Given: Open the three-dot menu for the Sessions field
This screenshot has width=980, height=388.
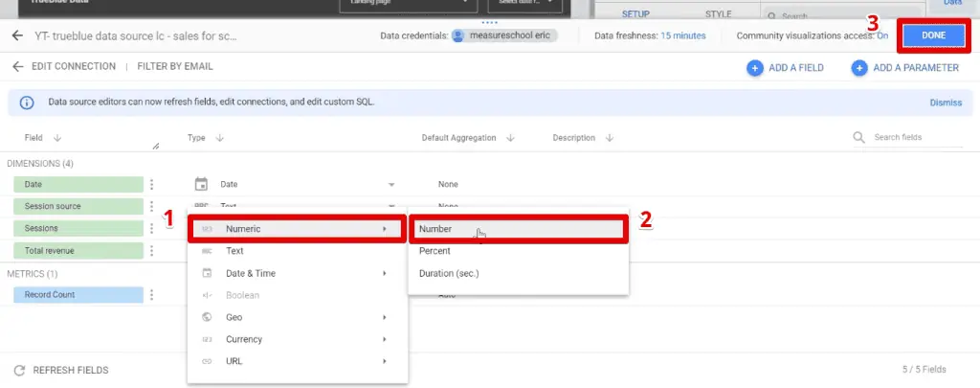Looking at the screenshot, I should pos(151,228).
